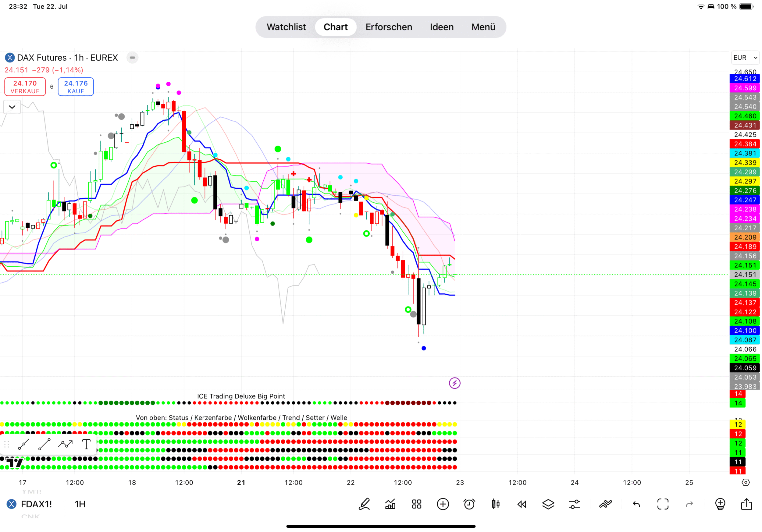Publish idea with lightbulb plus icon
The height and width of the screenshot is (532, 762).
point(720,505)
